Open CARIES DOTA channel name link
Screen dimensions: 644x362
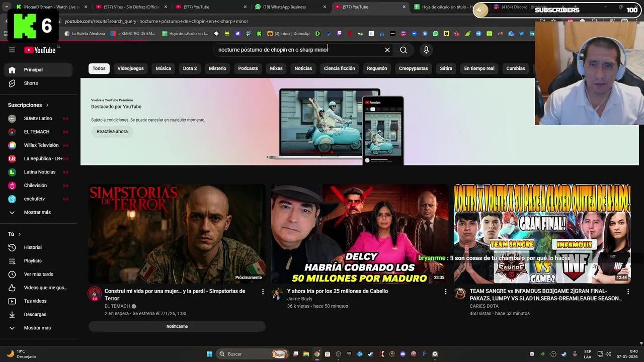(484, 306)
